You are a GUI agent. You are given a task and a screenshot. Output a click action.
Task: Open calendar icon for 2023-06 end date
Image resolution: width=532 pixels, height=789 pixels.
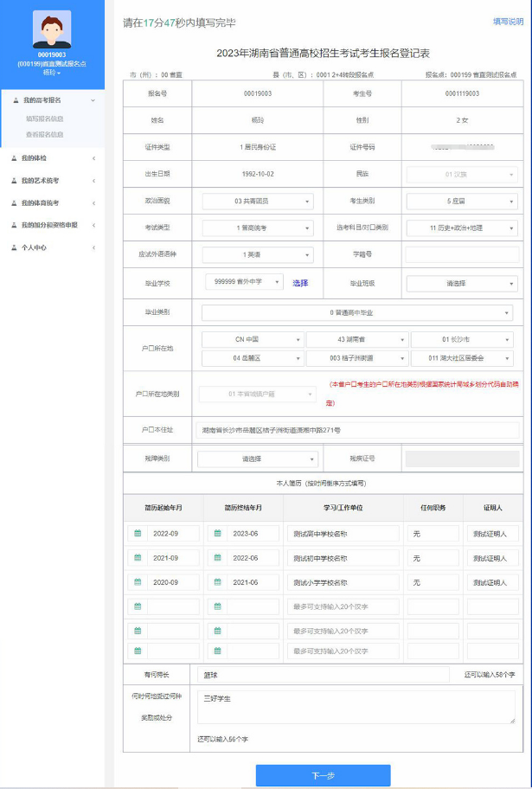(x=218, y=534)
